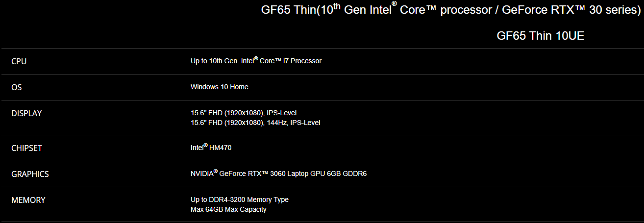Click the 'Max 64GB Max Capacity' line
Screen dimensions: 644x223
click(228, 209)
